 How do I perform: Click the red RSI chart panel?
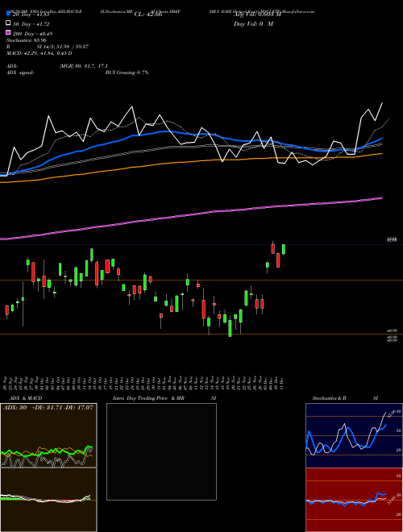click(354, 500)
